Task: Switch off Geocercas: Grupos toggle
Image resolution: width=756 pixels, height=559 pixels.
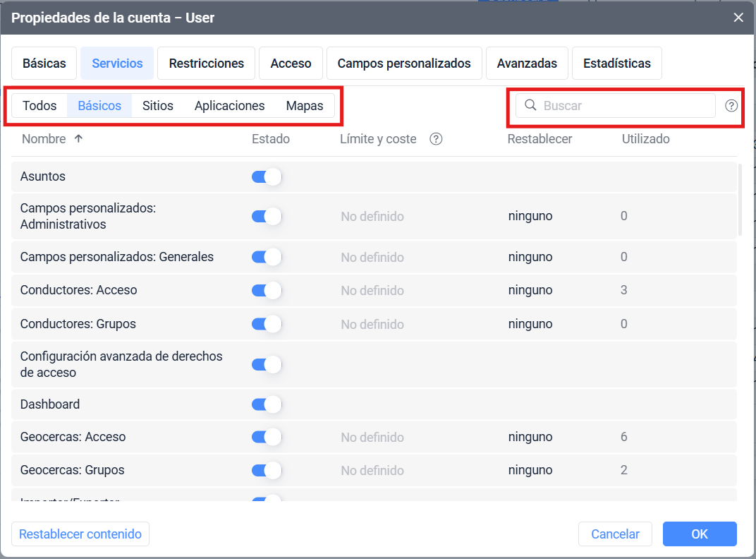Action: [267, 470]
